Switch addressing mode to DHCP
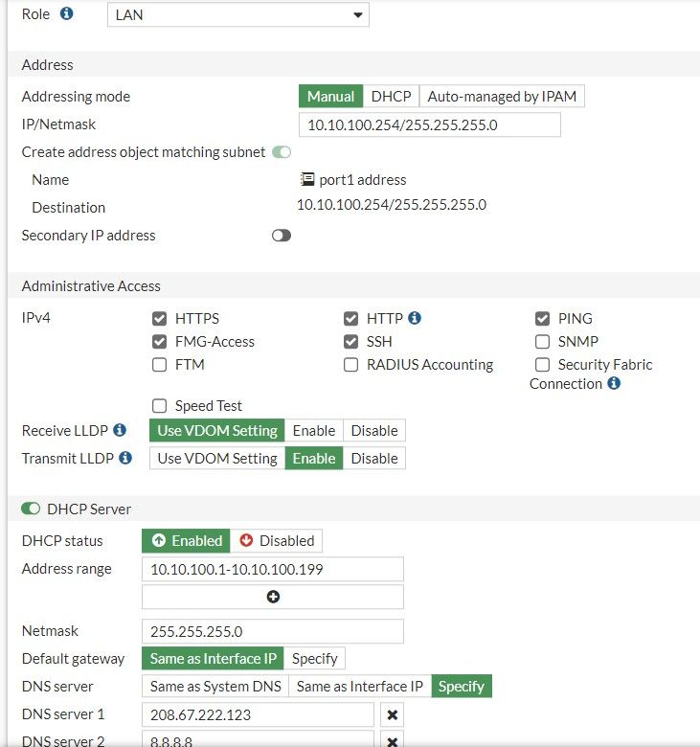Image resolution: width=700 pixels, height=747 pixels. point(391,97)
